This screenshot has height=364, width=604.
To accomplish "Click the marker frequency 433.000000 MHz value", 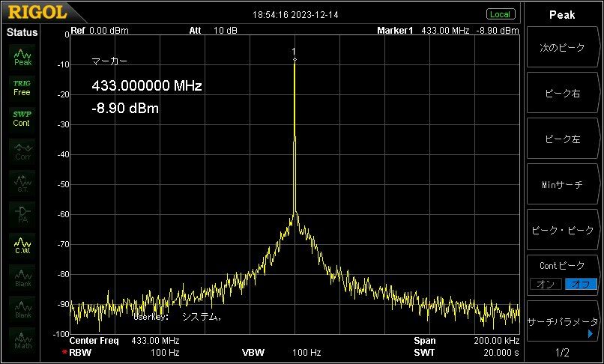I will (147, 85).
